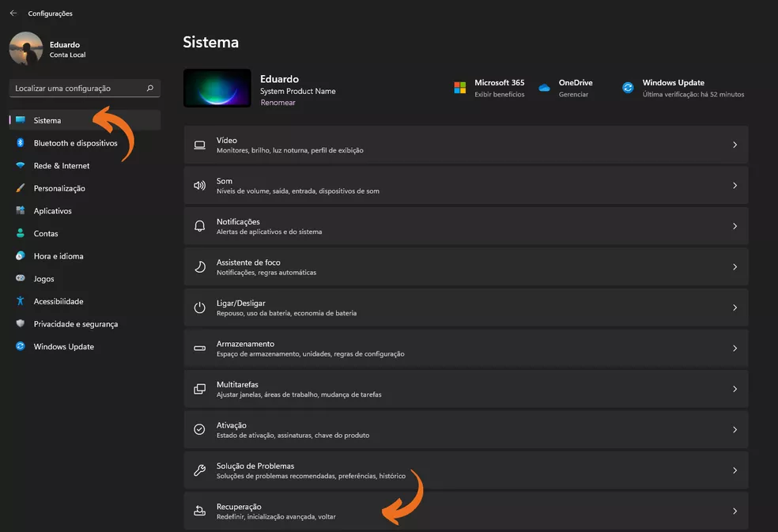This screenshot has width=778, height=532.
Task: Click the Rede & Internet Wi-Fi icon
Action: pos(20,166)
